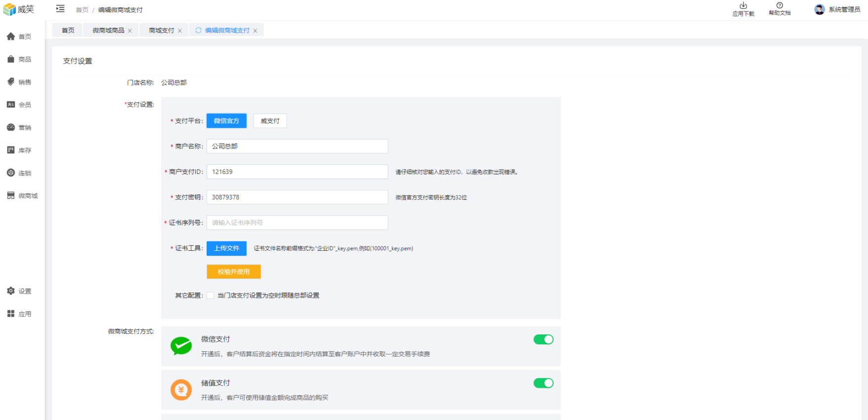Open the 设置 gear icon

point(11,291)
